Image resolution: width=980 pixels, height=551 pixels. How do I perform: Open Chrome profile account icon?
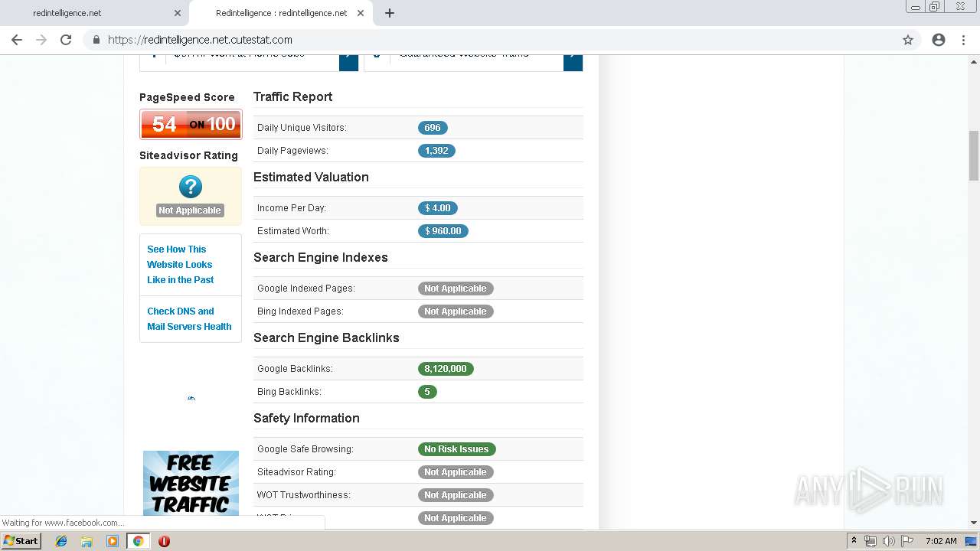click(x=939, y=40)
